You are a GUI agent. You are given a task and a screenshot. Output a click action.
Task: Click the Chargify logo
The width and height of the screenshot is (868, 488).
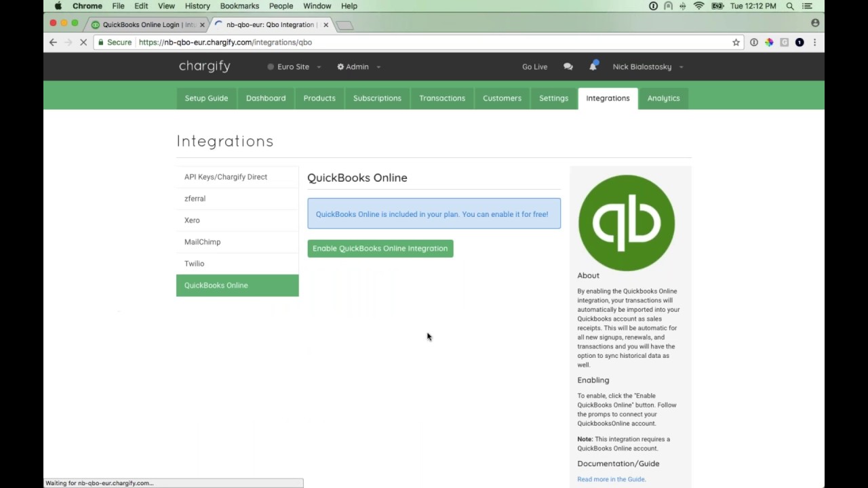click(x=205, y=66)
